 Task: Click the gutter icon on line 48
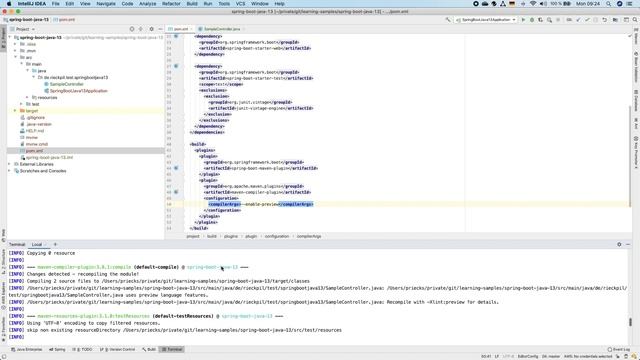[x=176, y=192]
